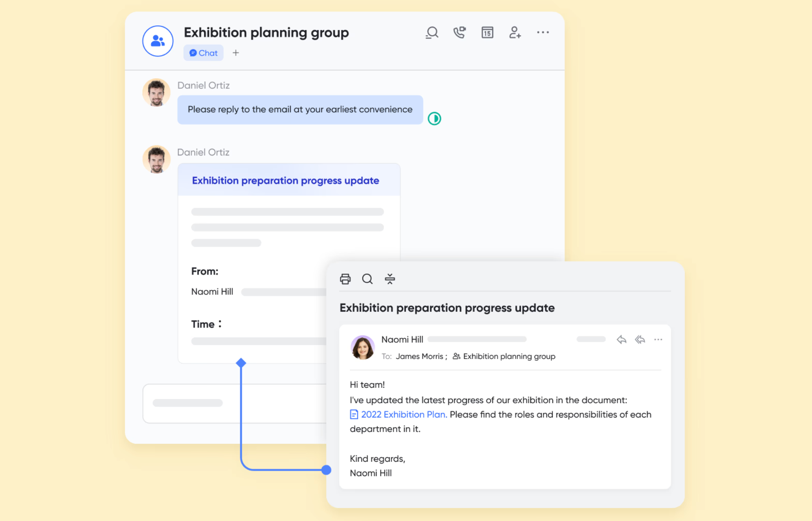The image size is (812, 521).
Task: Start a call with the phone icon
Action: point(460,33)
